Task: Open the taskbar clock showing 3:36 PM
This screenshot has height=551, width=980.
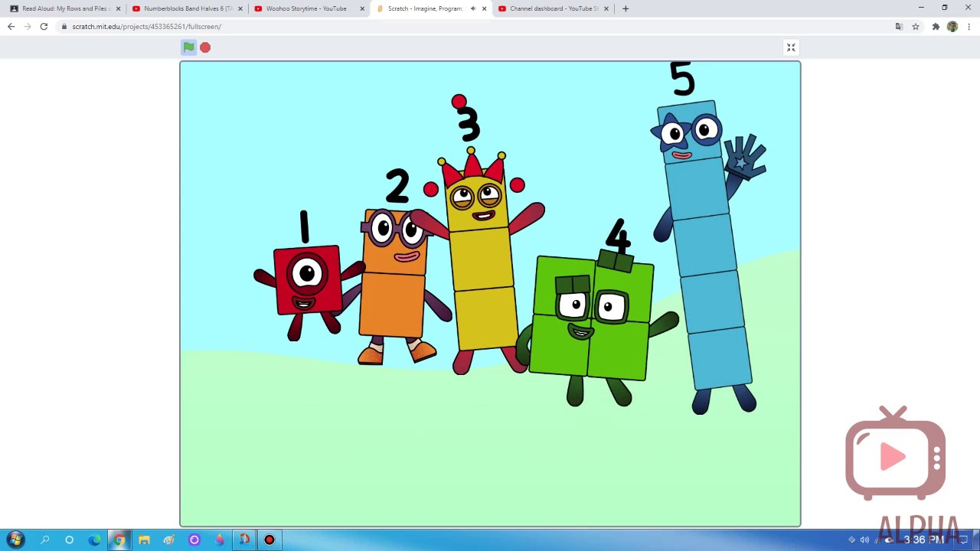Action: (924, 540)
